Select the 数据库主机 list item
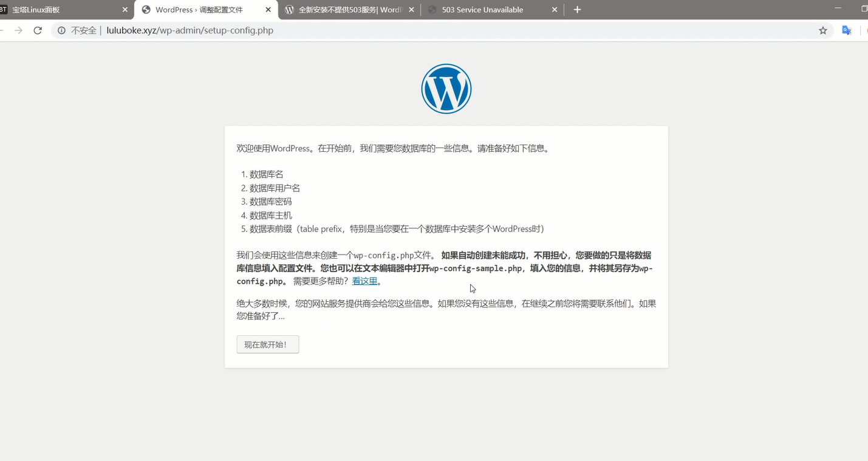 [x=271, y=216]
